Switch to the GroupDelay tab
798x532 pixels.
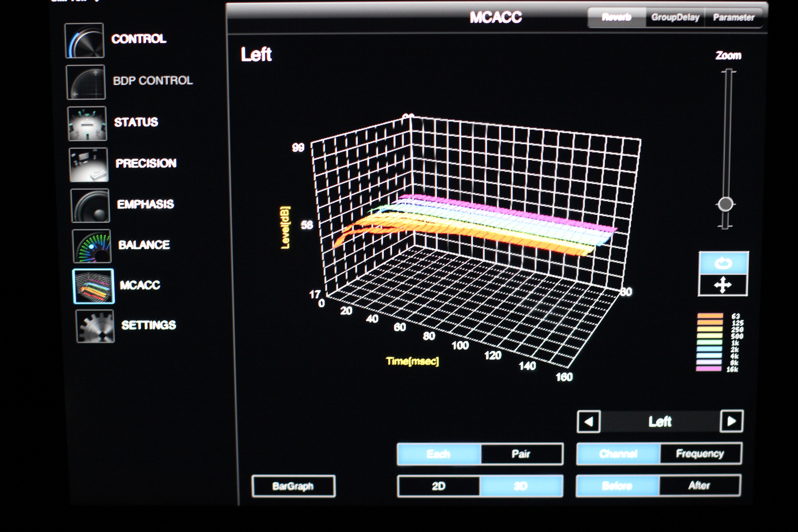pyautogui.click(x=675, y=17)
